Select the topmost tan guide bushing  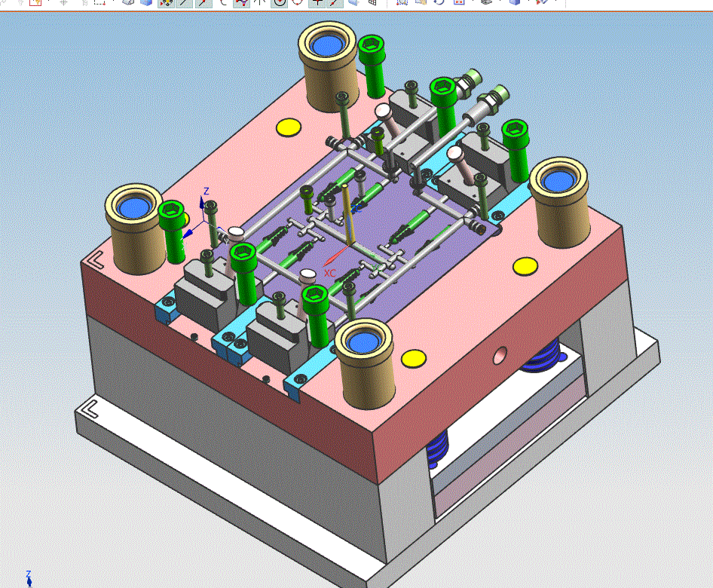(x=328, y=66)
